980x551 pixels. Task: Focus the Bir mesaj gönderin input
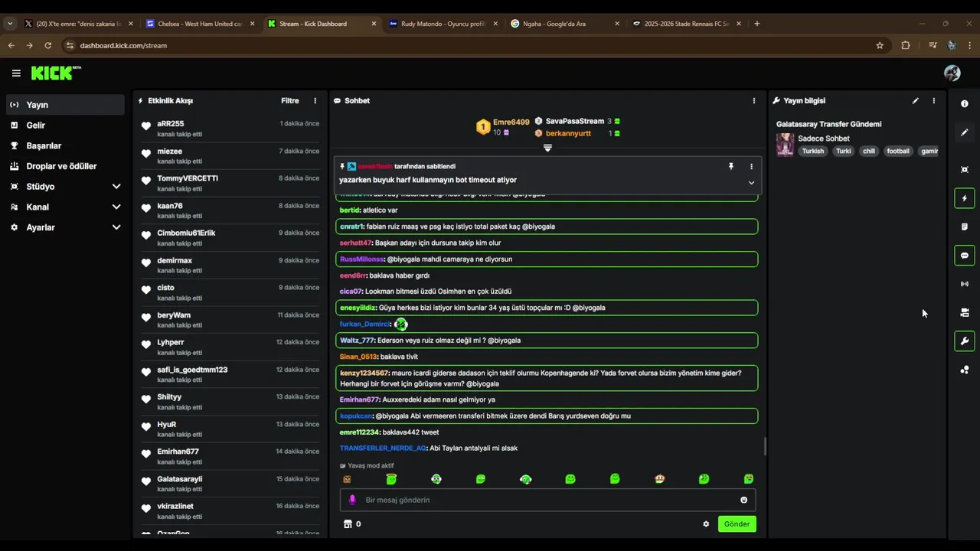pyautogui.click(x=548, y=500)
